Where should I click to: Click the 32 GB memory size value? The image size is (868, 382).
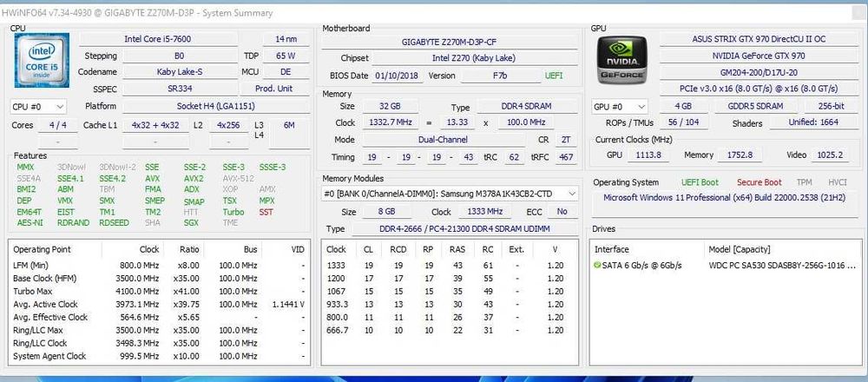click(x=391, y=106)
